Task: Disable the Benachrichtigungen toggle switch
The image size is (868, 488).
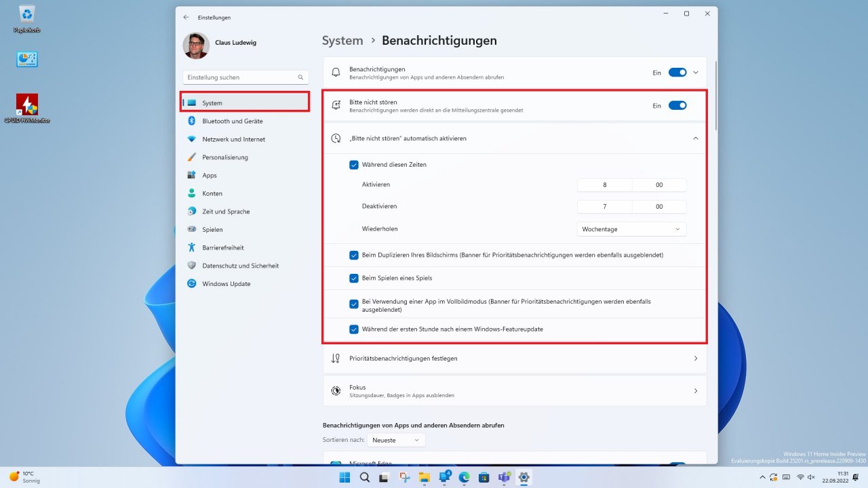Action: point(677,73)
